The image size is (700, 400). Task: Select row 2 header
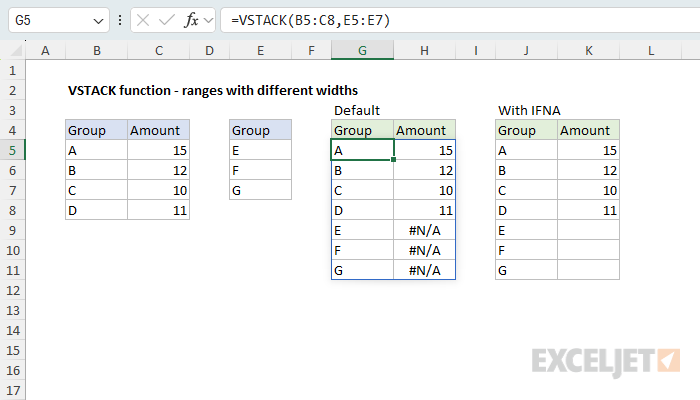12,91
